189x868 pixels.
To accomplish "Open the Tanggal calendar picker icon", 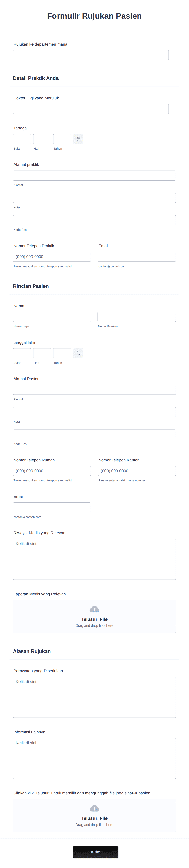I will pos(78,139).
